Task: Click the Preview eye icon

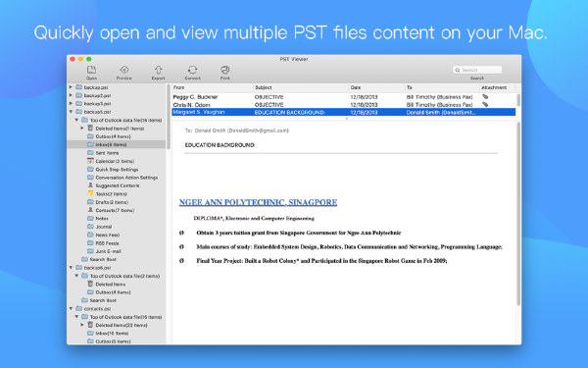Action: coord(124,70)
